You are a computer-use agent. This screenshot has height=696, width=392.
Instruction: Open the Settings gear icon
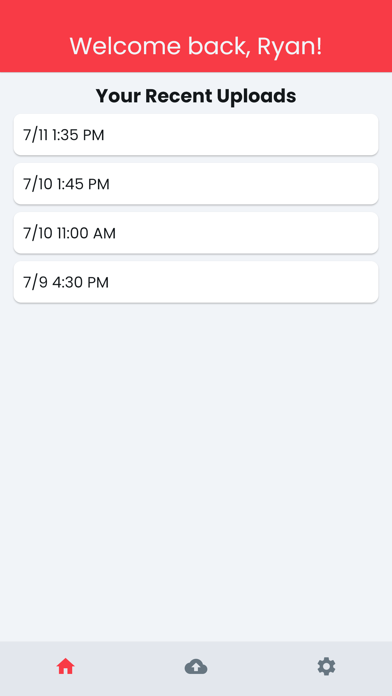[326, 667]
